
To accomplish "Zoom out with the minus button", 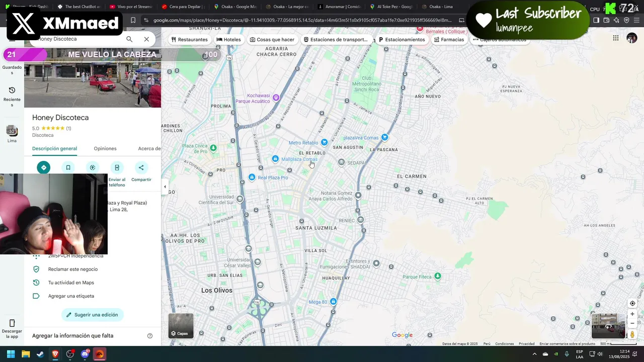I will tap(632, 323).
